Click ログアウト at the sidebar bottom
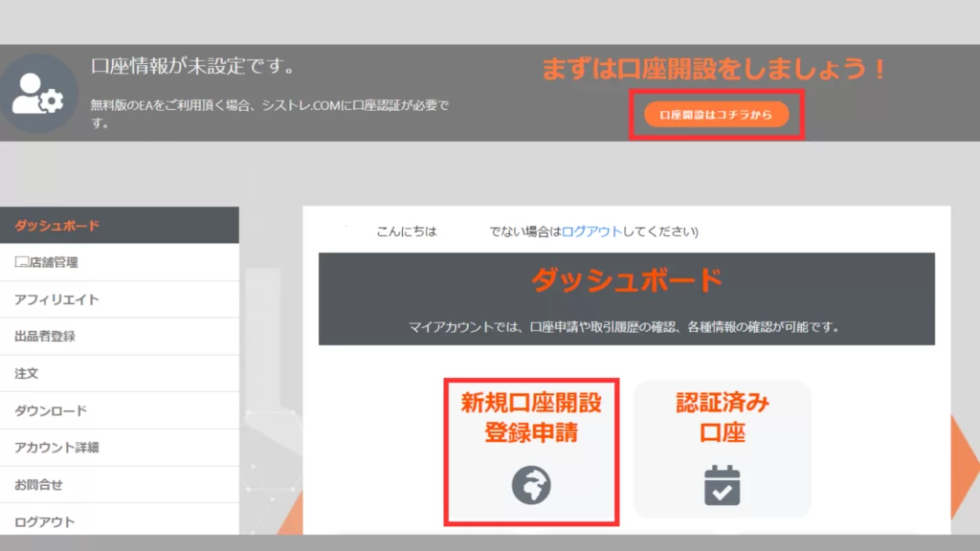Viewport: 980px width, 551px height. [120, 519]
